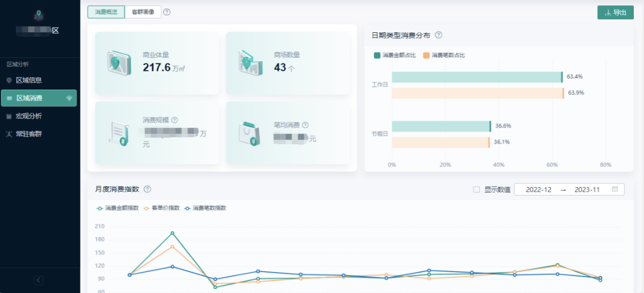
Task: Collapse the left sidebar with arrow button
Action: (x=39, y=280)
